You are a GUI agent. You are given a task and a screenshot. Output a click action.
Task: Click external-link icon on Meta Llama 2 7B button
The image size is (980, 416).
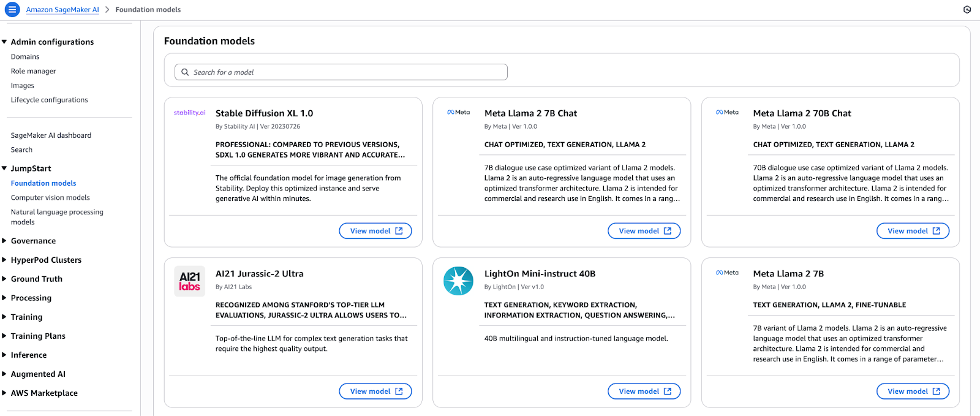pyautogui.click(x=937, y=391)
